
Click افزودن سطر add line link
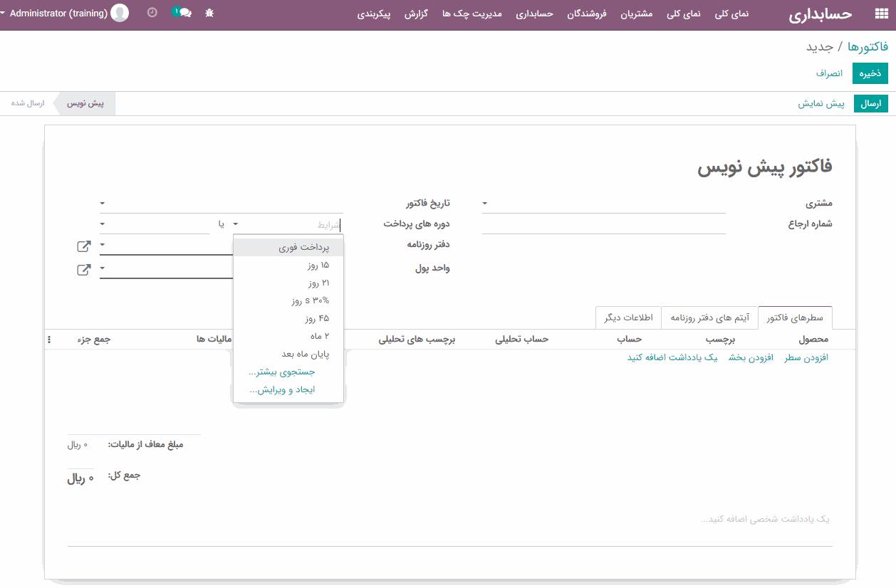pyautogui.click(x=806, y=357)
